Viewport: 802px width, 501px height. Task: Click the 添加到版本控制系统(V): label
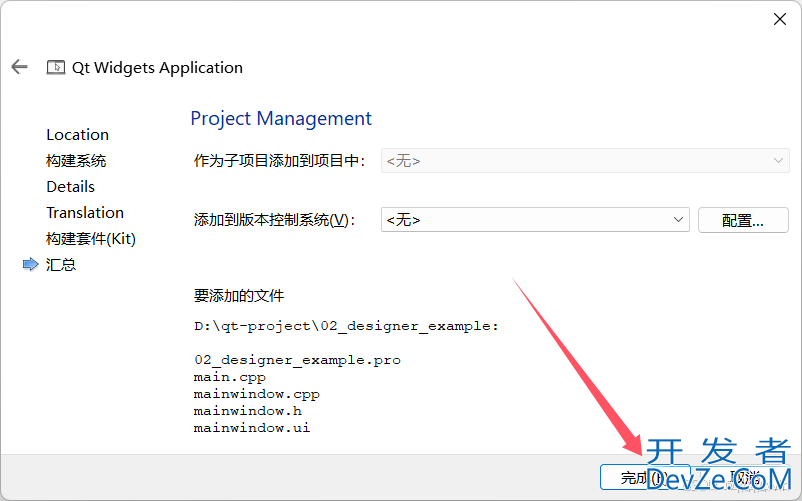[275, 220]
